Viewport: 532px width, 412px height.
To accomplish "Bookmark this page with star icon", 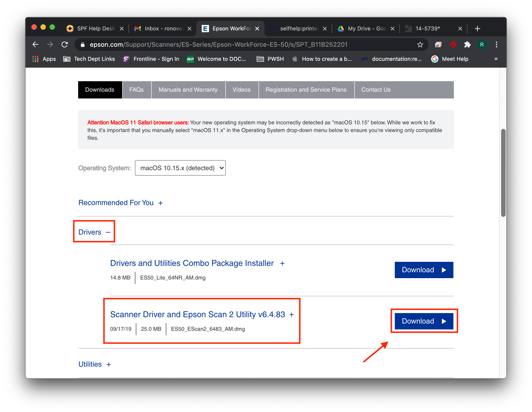I will pos(420,44).
